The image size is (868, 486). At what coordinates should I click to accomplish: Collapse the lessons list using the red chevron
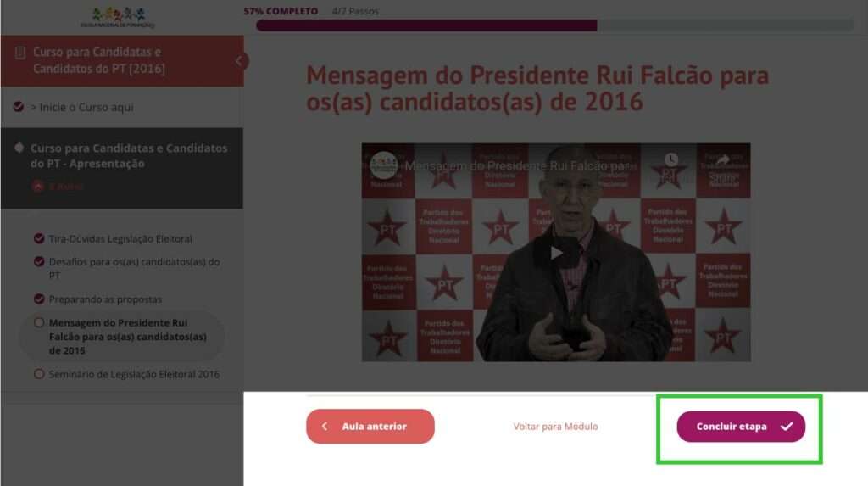click(x=37, y=187)
